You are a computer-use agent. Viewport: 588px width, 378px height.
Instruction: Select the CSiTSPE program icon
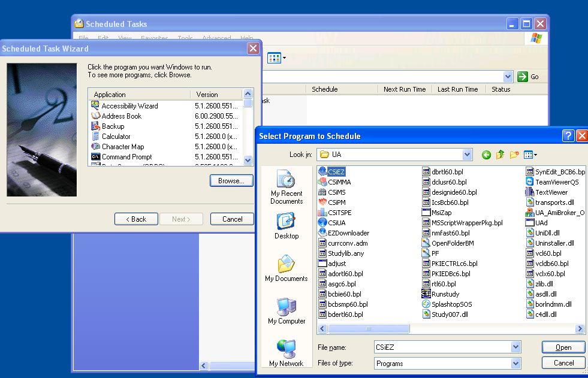point(322,213)
